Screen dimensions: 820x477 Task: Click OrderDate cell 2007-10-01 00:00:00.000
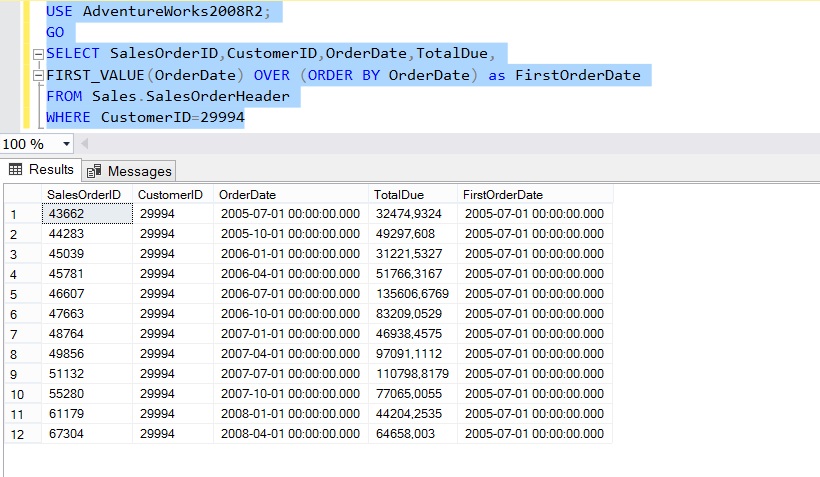click(291, 394)
